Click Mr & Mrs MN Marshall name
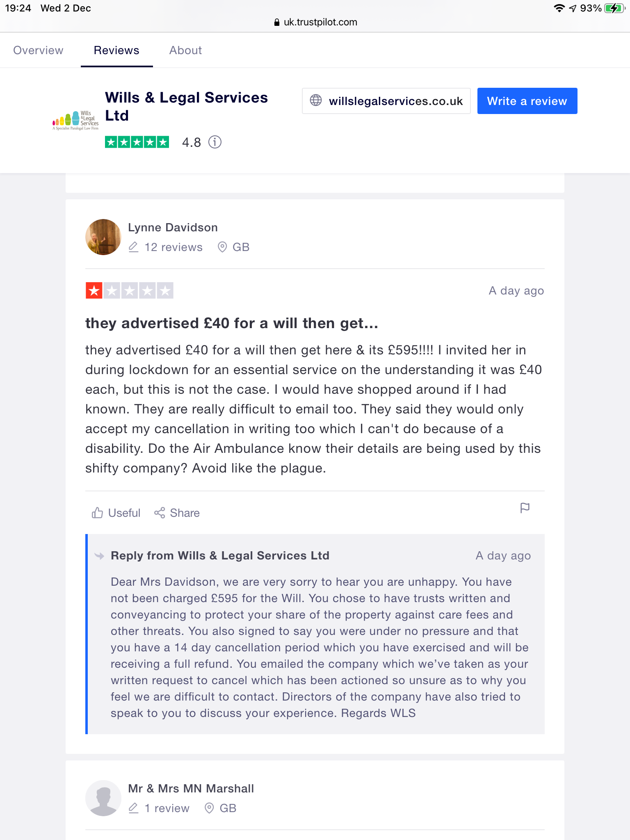The width and height of the screenshot is (630, 840). pyautogui.click(x=191, y=789)
